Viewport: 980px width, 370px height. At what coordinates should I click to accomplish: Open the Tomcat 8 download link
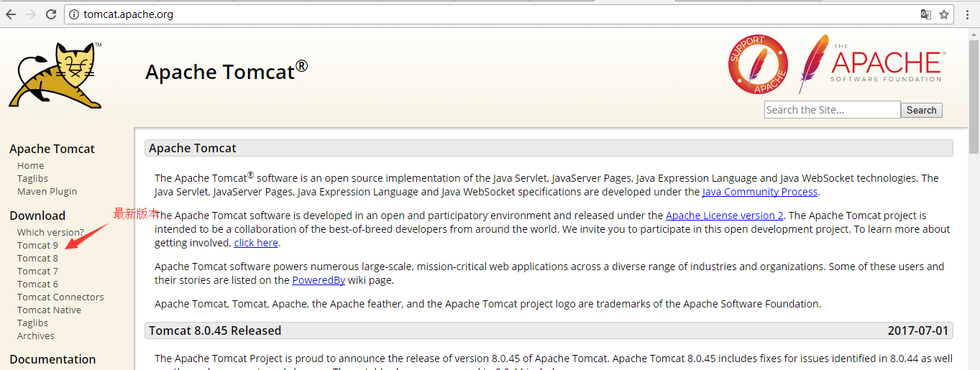[x=37, y=258]
